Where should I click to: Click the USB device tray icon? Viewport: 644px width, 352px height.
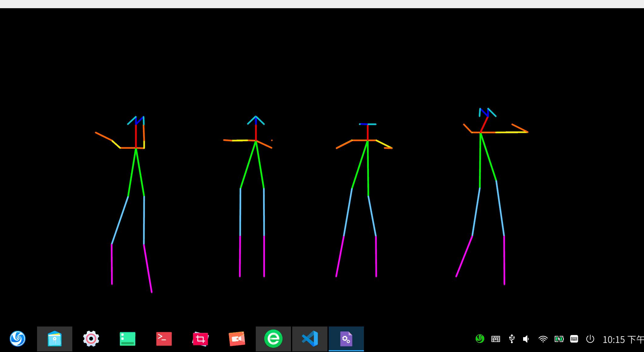click(x=512, y=339)
